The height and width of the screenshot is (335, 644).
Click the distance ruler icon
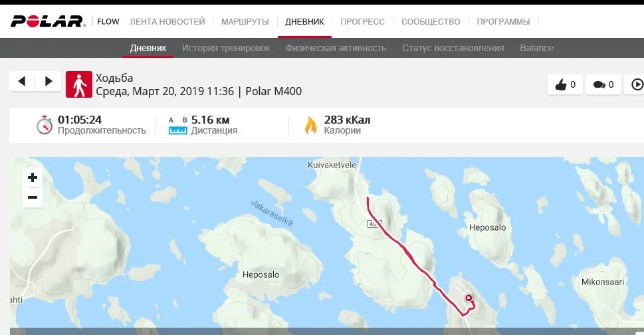tap(178, 126)
